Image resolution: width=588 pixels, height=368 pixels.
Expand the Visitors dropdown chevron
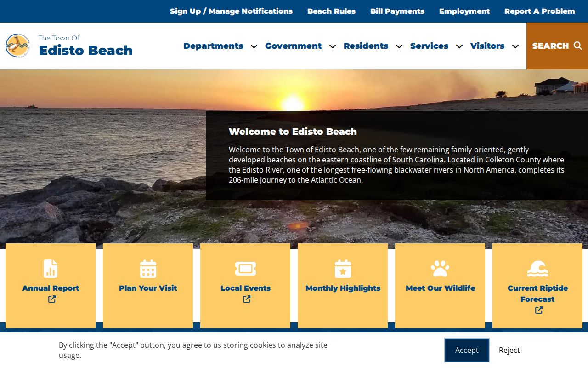pyautogui.click(x=515, y=46)
